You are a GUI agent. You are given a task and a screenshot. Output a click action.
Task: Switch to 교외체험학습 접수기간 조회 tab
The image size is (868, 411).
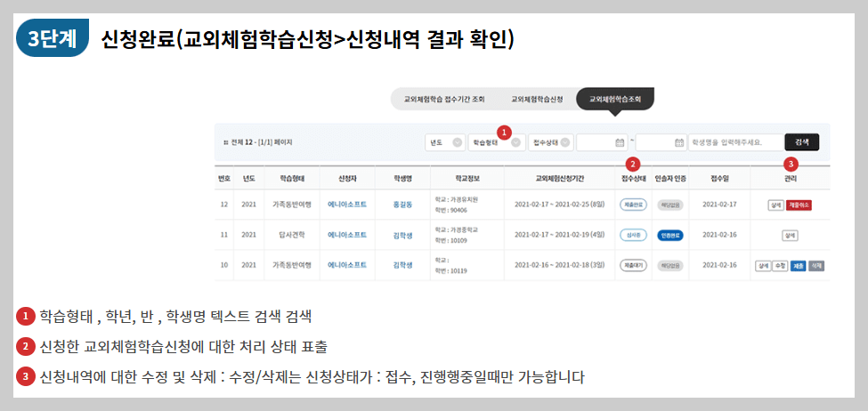click(444, 100)
